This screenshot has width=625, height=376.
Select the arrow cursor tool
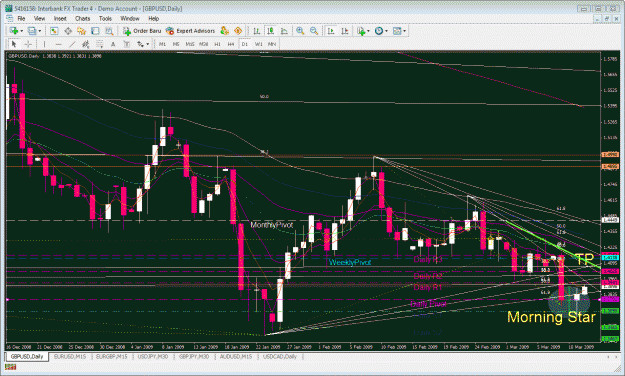pos(14,44)
